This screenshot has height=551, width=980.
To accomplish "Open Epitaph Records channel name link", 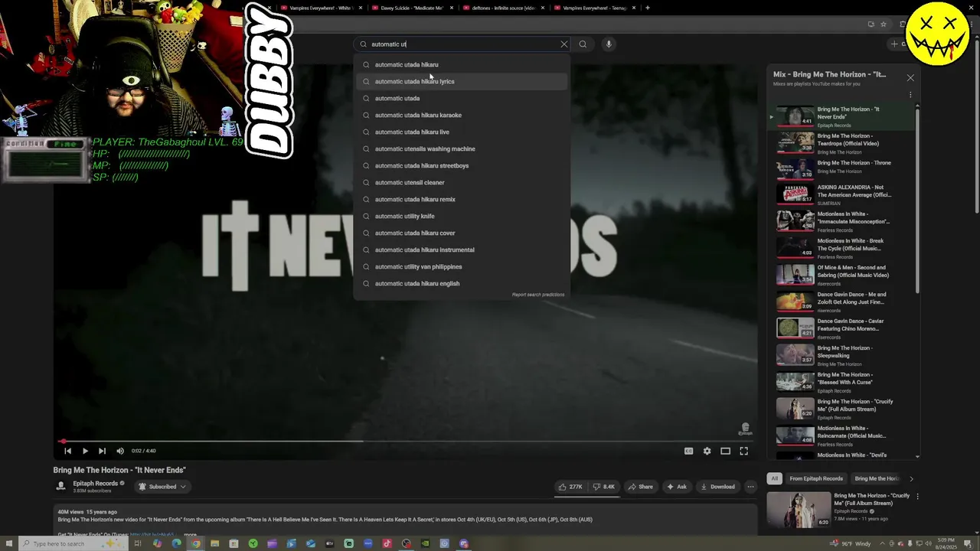I will [96, 484].
